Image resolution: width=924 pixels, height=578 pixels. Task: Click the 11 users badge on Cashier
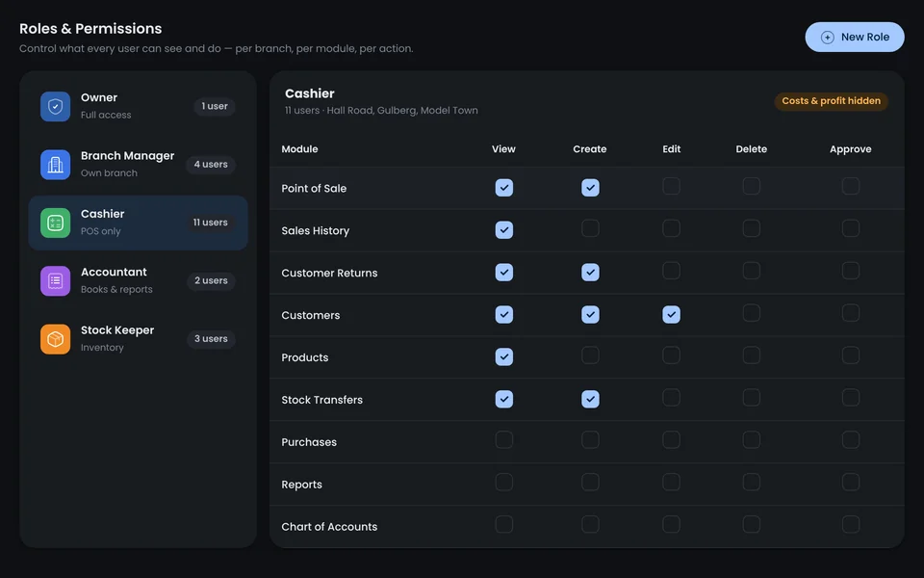(211, 223)
